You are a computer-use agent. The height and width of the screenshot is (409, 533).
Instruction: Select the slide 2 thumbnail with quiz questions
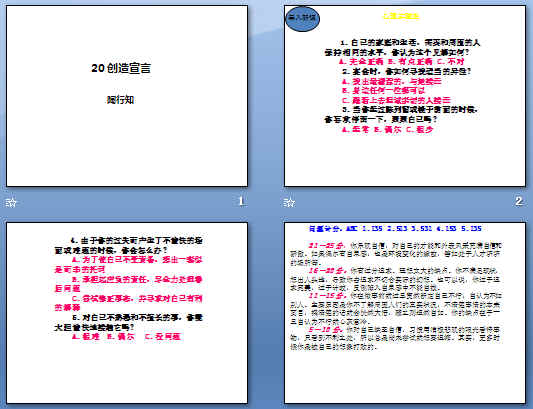pos(405,96)
